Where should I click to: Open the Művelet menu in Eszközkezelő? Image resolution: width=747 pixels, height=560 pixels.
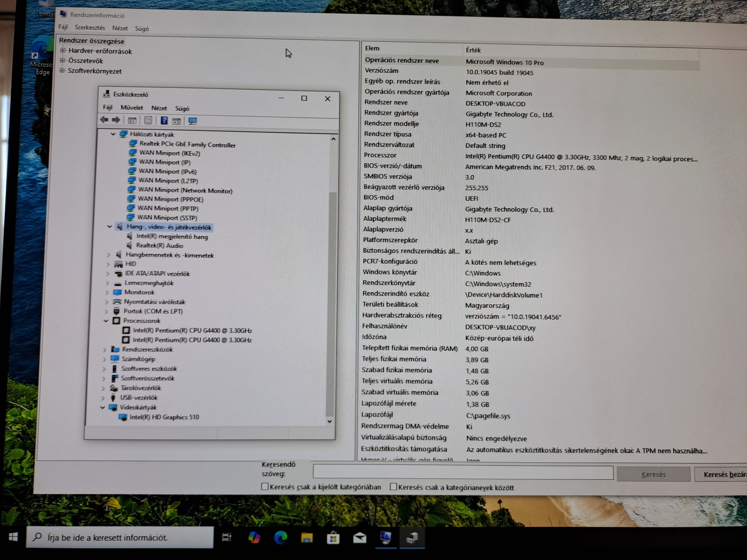132,108
